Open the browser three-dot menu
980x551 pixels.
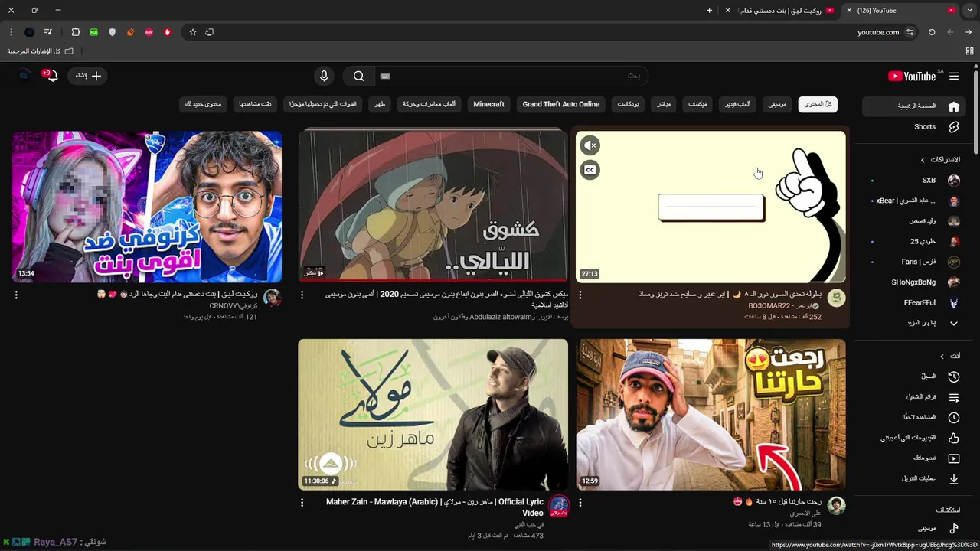[11, 32]
